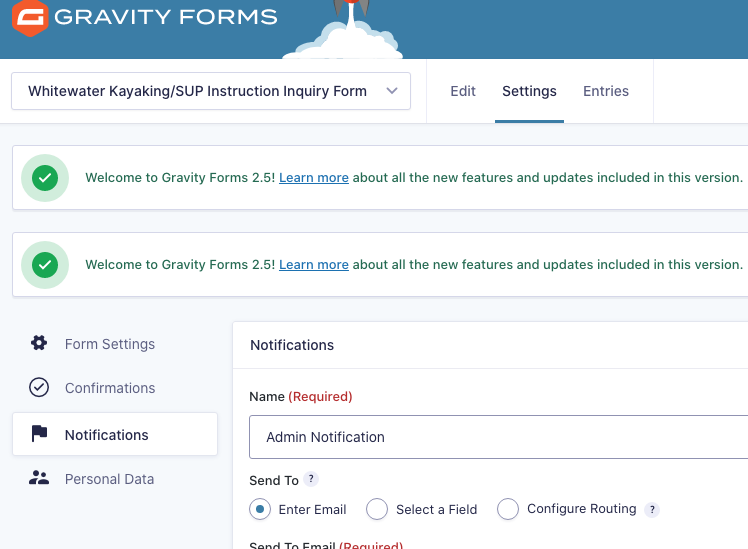Expand the form selector chevron arrow
Screen dimensions: 748x549
click(x=392, y=91)
